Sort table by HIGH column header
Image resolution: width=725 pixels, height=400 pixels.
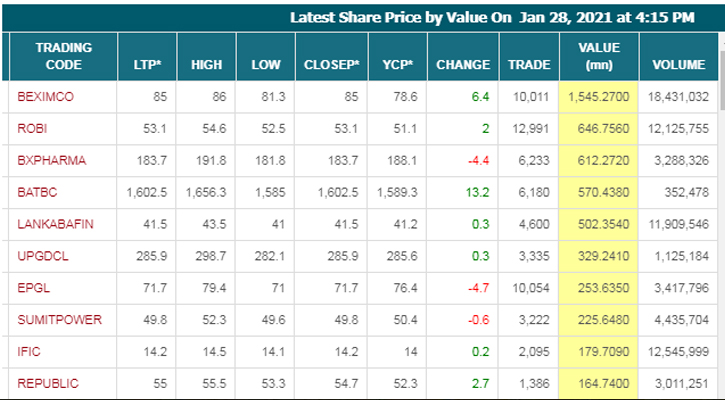(206, 65)
